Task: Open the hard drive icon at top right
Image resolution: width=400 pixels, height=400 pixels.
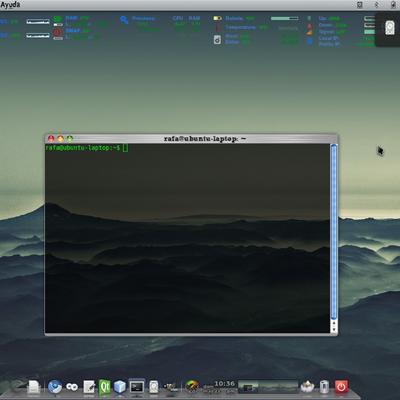Action: coord(389,28)
